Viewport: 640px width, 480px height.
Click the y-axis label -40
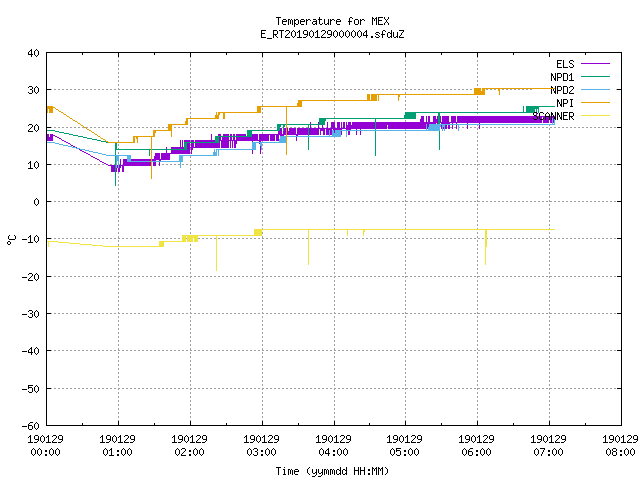tap(31, 351)
